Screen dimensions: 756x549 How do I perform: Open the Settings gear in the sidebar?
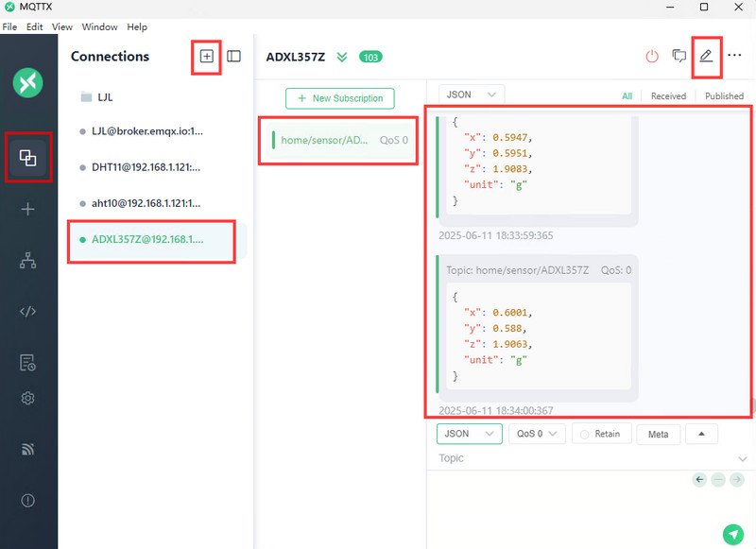(28, 398)
